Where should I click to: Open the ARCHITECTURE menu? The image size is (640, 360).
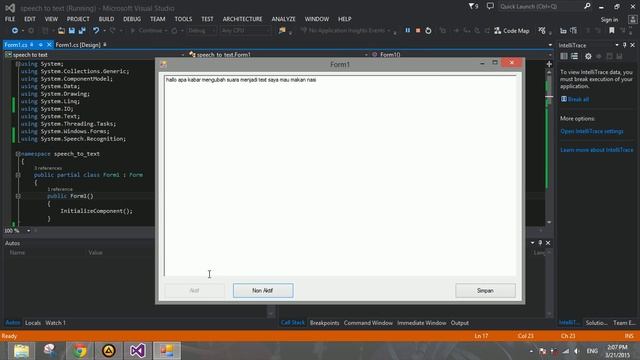point(242,19)
